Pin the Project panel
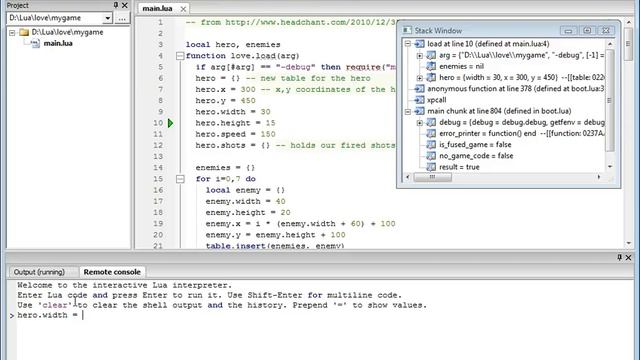This screenshot has height=360, width=640. click(116, 5)
